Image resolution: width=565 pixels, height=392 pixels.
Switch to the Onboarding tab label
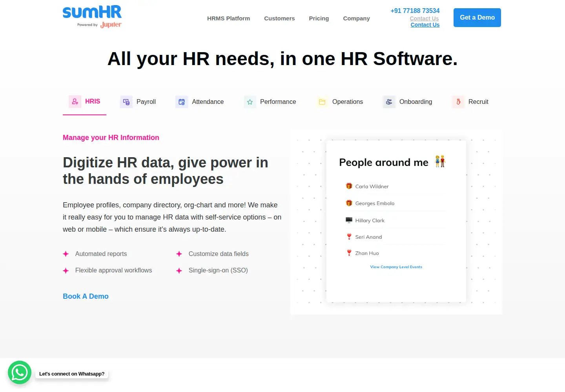[416, 102]
